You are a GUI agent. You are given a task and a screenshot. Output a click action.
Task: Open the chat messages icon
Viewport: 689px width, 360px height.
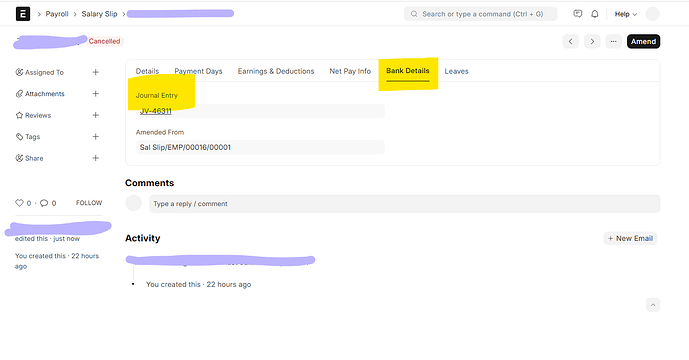(578, 14)
